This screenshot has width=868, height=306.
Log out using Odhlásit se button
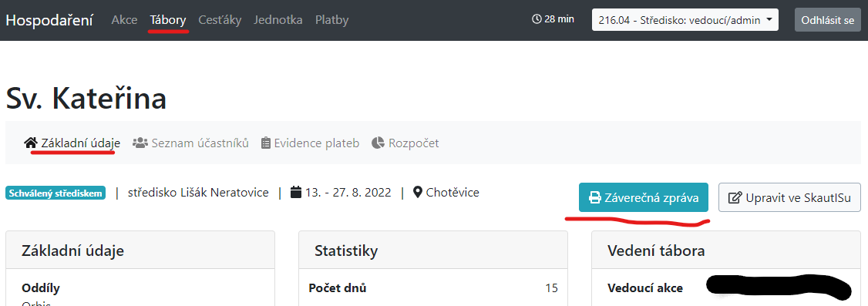pos(828,20)
